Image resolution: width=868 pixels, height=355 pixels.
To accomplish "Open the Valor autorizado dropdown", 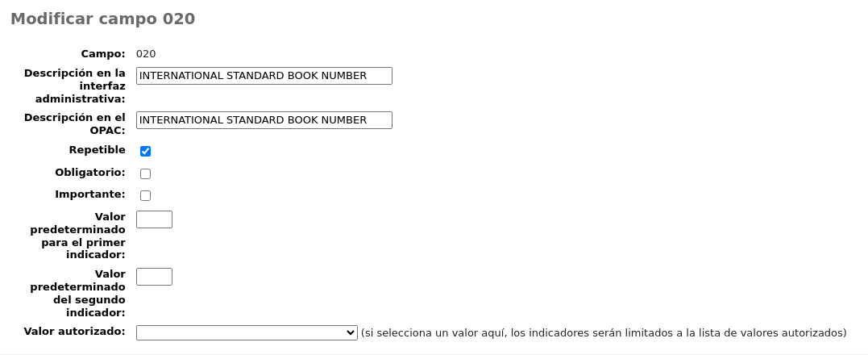I will tap(247, 332).
